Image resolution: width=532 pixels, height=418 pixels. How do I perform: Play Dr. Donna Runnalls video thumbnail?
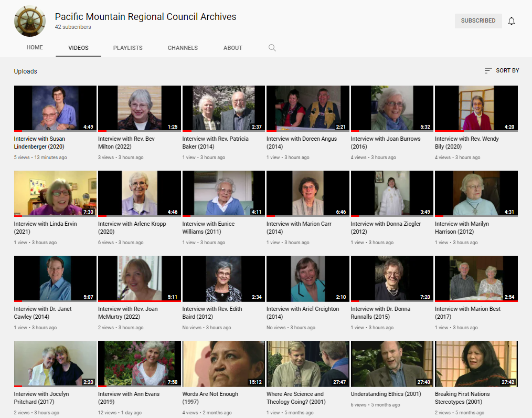pyautogui.click(x=392, y=279)
